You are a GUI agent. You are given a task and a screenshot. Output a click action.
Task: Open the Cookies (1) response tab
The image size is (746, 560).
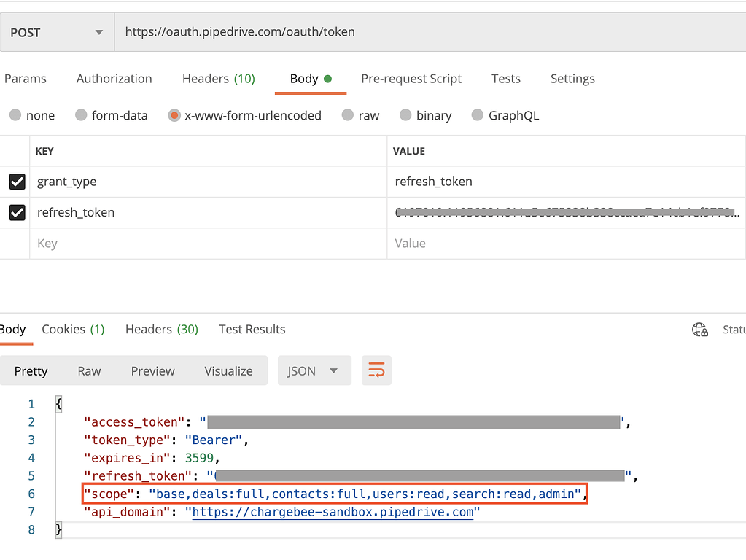click(x=73, y=329)
